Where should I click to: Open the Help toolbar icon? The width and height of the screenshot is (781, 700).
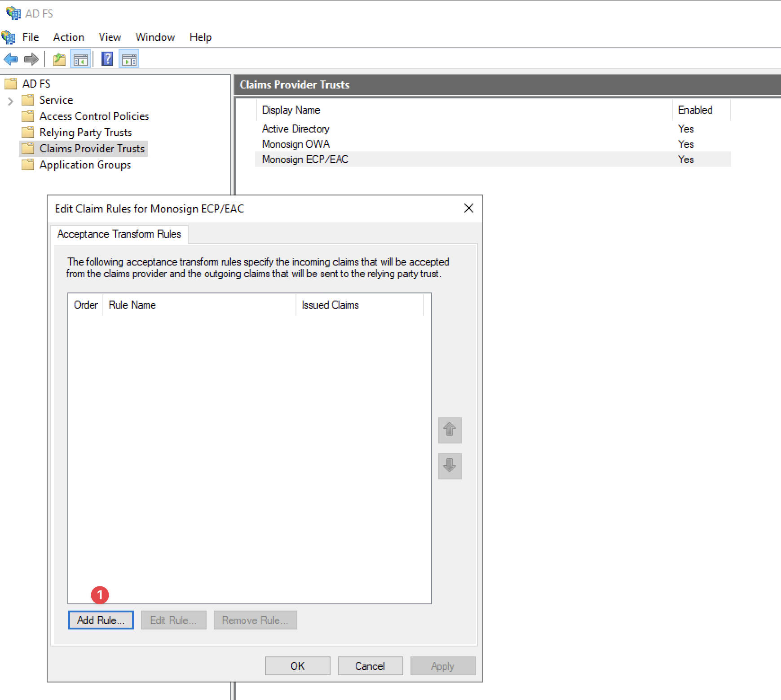point(107,59)
